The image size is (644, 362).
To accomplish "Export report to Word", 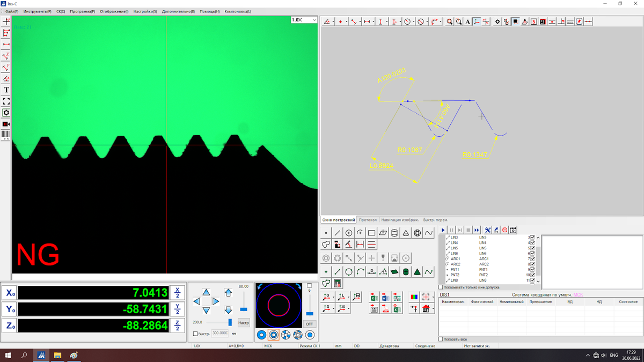I will (386, 297).
